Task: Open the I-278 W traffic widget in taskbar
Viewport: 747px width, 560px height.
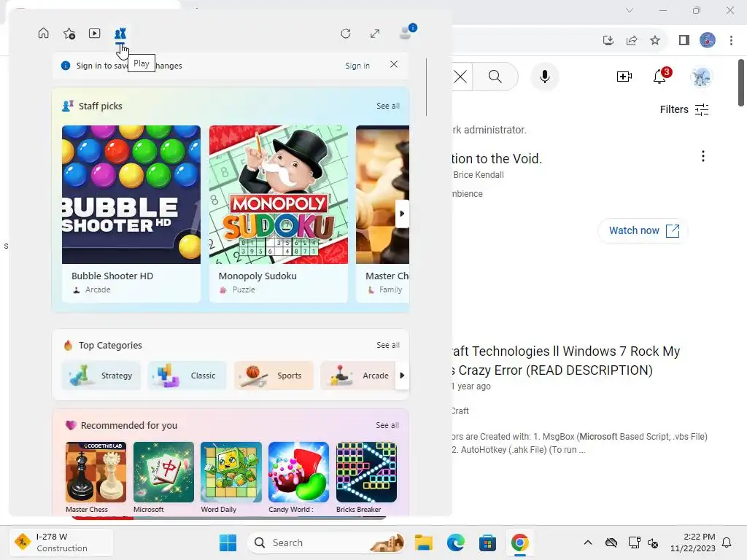Action: click(x=61, y=542)
